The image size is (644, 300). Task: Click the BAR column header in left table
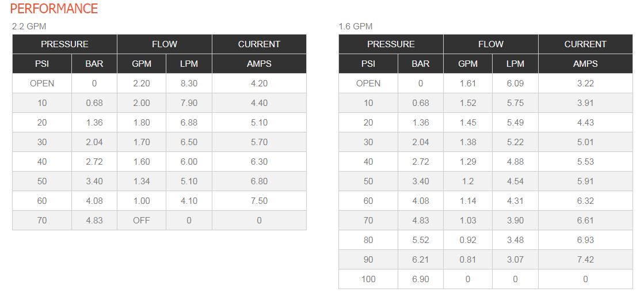94,64
